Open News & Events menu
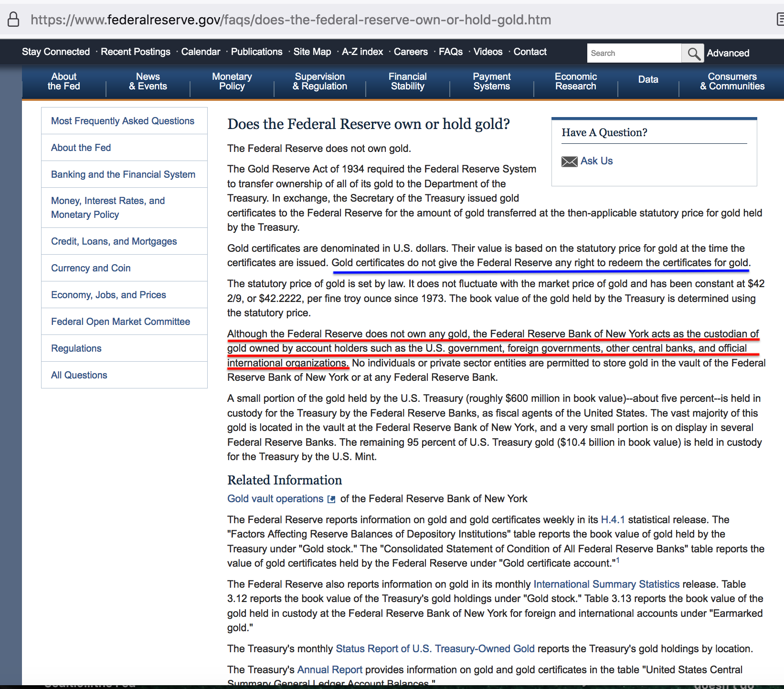 click(x=148, y=81)
